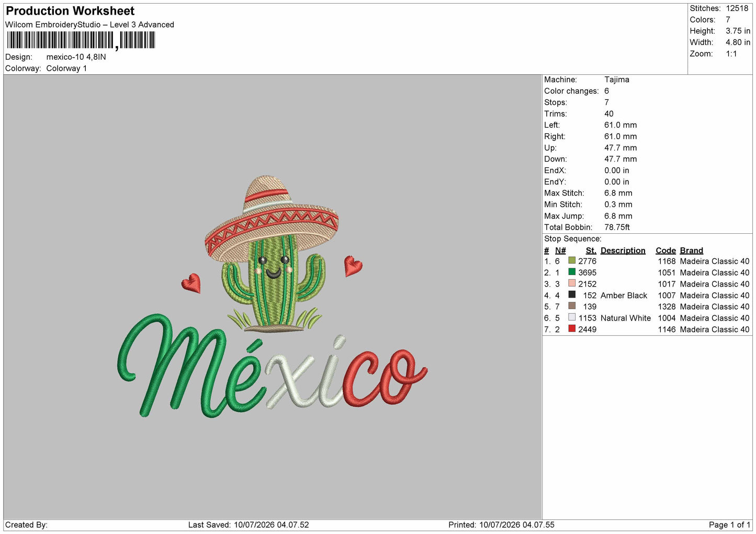Click the 'Code' column header
Image resolution: width=756 pixels, height=534 pixels.
click(x=665, y=251)
